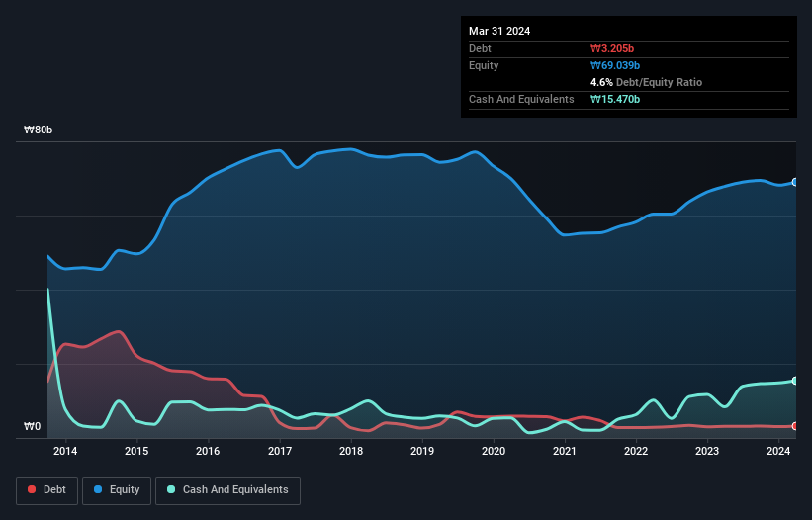The width and height of the screenshot is (812, 520).
Task: Click the ₩3.205b debt value
Action: click(612, 48)
